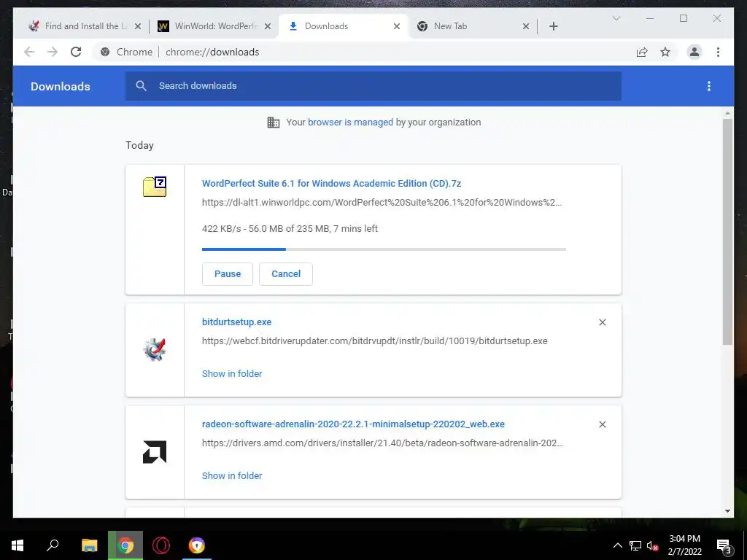This screenshot has height=560, width=747.
Task: Click the bitdurtsetup gear icon
Action: click(155, 350)
